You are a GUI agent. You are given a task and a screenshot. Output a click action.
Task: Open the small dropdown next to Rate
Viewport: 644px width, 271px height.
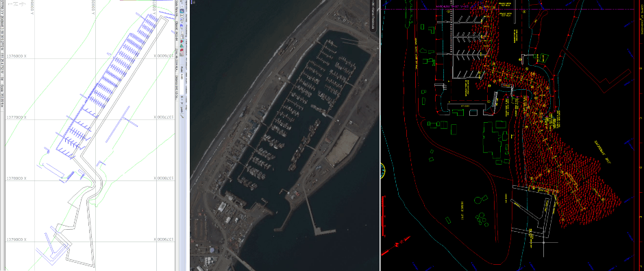(x=182, y=97)
